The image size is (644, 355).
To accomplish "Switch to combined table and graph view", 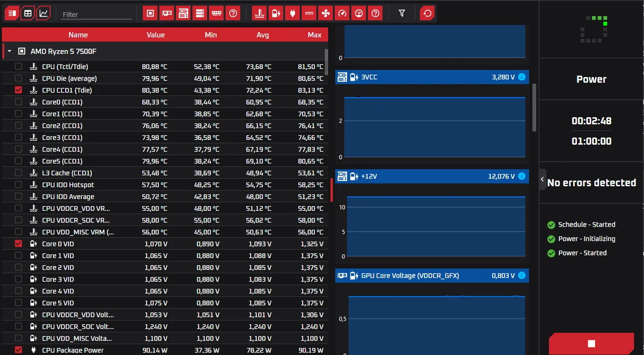I will tap(12, 13).
